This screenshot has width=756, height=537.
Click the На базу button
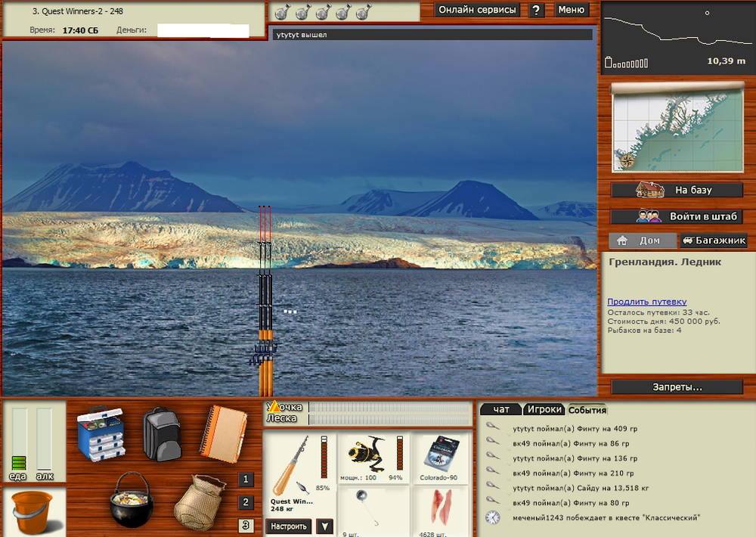(678, 190)
